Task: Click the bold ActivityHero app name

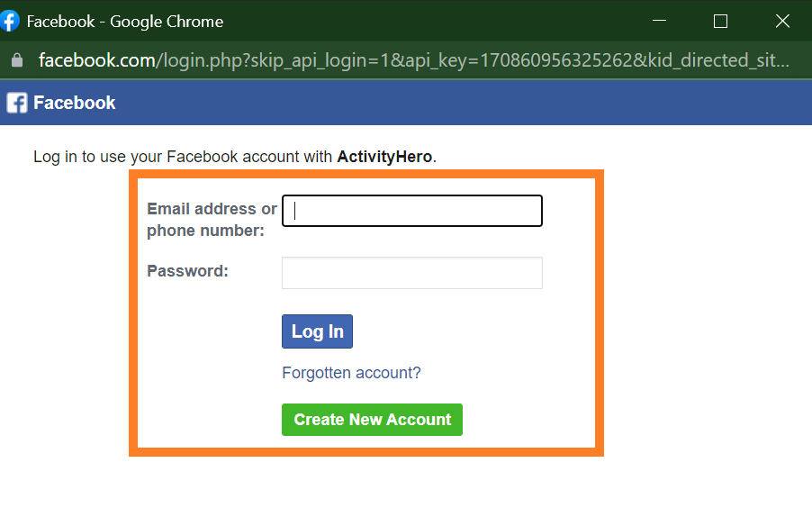Action: (384, 157)
